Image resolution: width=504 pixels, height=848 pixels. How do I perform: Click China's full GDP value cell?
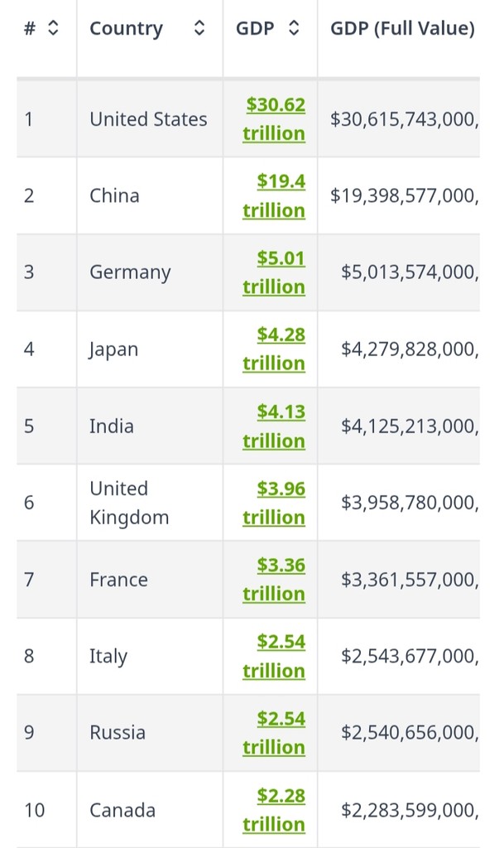coord(404,196)
